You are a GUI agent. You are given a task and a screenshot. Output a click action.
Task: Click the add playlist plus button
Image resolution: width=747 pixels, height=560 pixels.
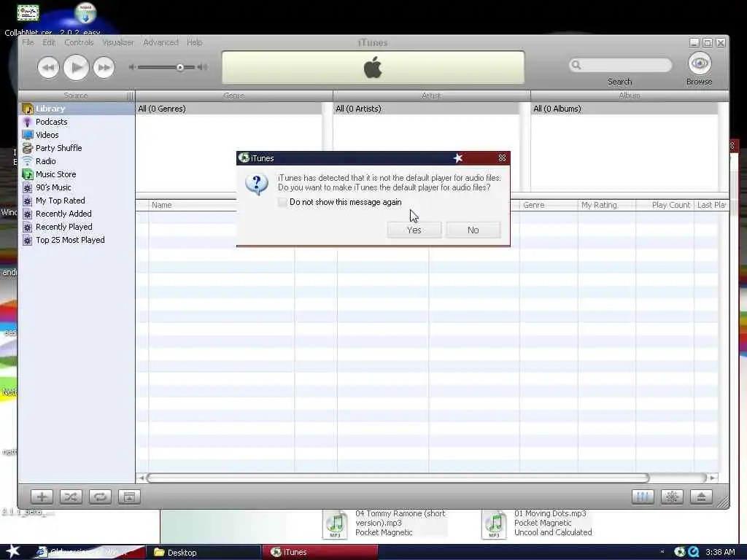click(42, 497)
